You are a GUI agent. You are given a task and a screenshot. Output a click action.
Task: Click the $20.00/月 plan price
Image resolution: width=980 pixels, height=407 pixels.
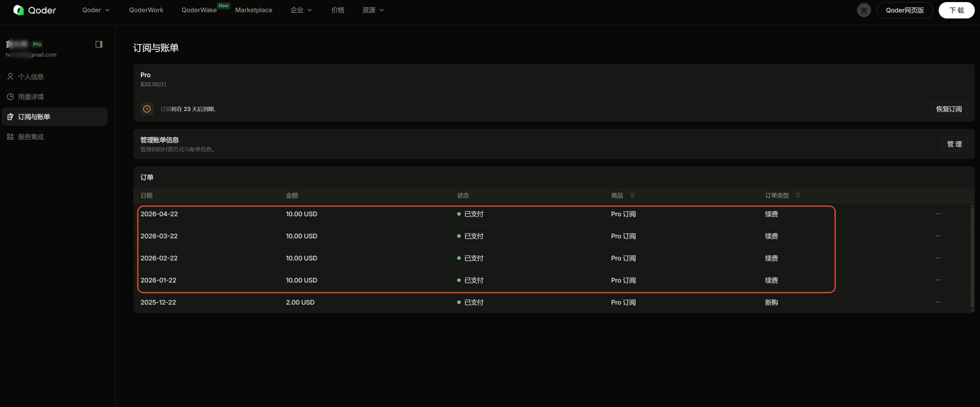(x=153, y=85)
